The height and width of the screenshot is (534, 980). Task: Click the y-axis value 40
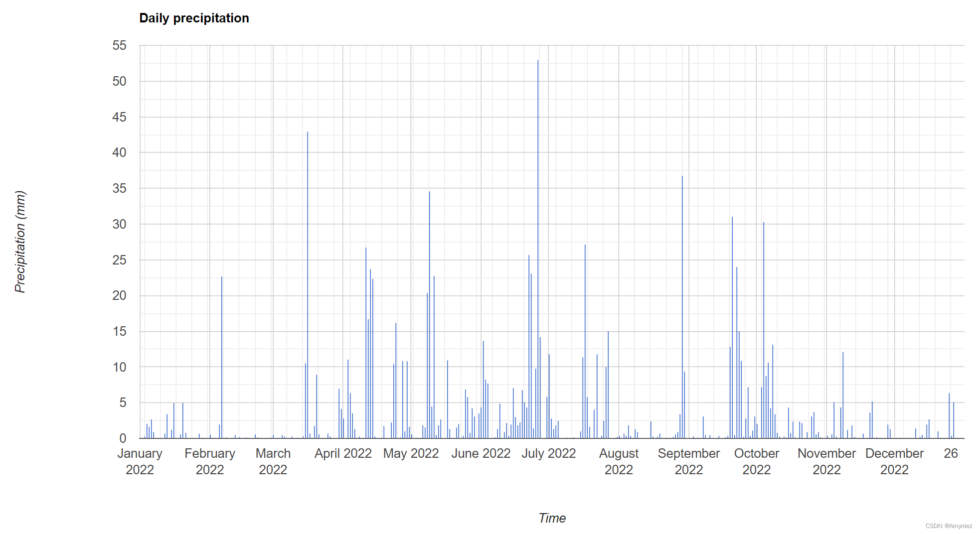pyautogui.click(x=120, y=152)
